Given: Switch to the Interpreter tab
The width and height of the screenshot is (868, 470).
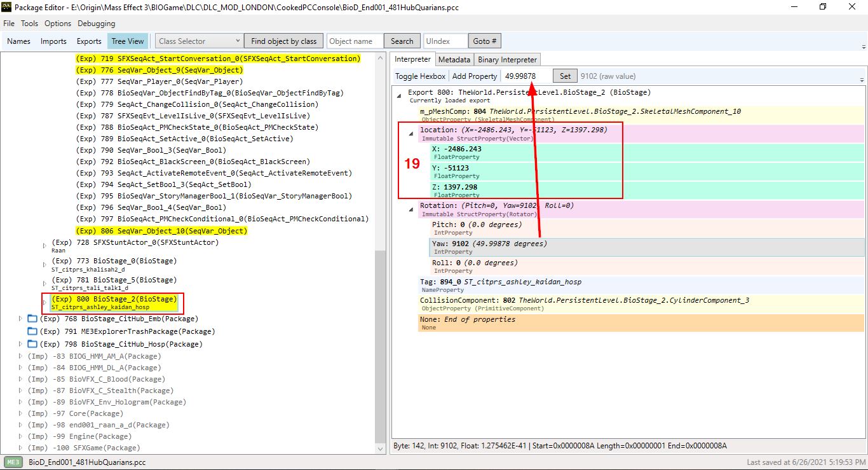Looking at the screenshot, I should click(x=412, y=60).
